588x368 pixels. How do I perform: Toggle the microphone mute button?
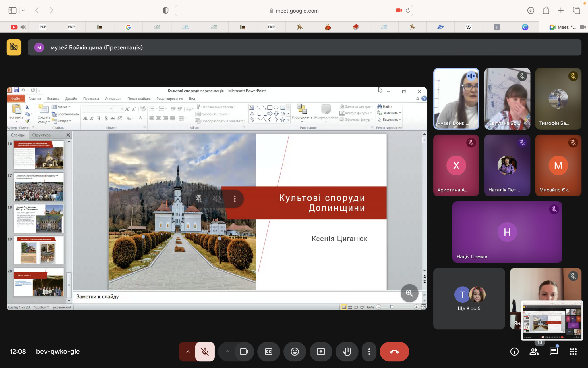pos(205,351)
